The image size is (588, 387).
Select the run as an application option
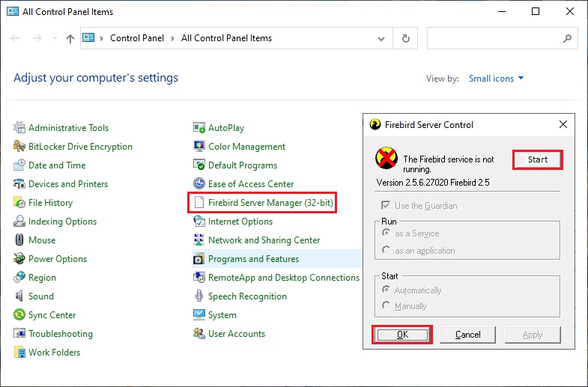[x=386, y=250]
